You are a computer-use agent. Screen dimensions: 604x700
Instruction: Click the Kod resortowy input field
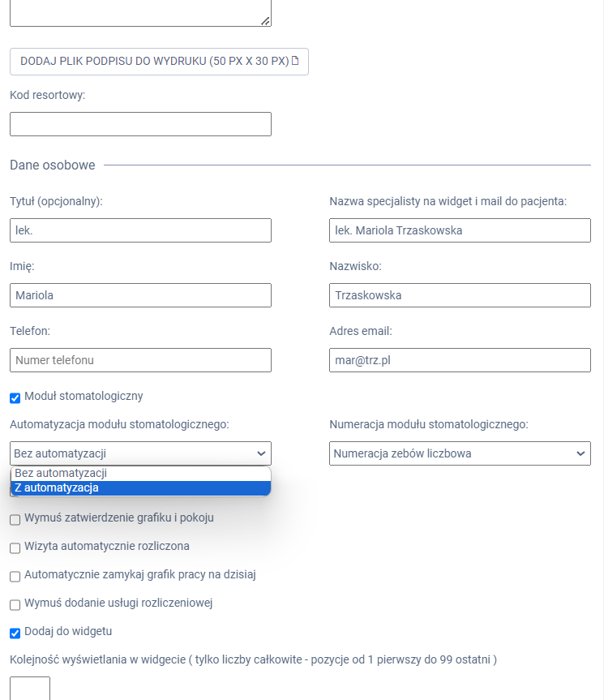[x=140, y=124]
